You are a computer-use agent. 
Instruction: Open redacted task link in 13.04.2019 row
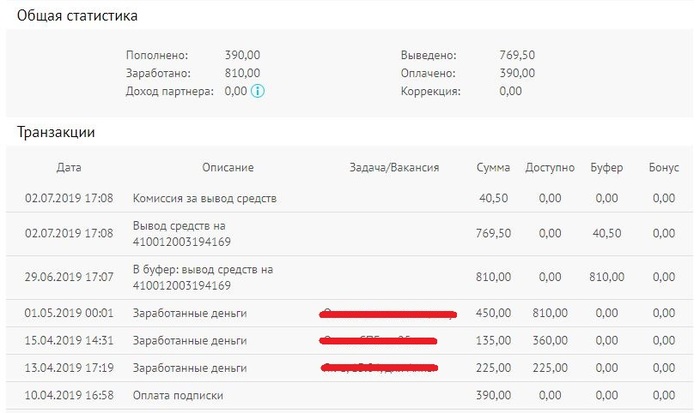(x=380, y=368)
